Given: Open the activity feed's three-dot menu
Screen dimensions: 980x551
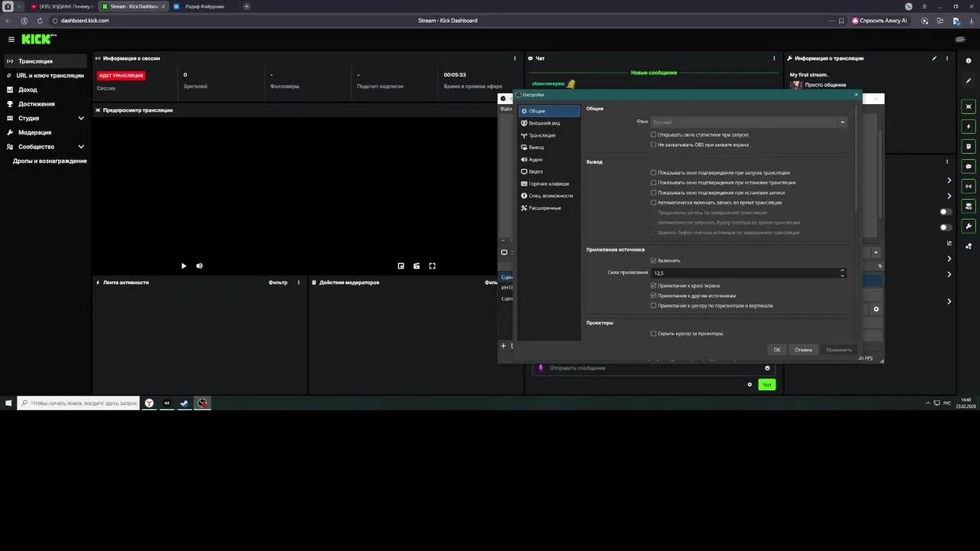Looking at the screenshot, I should click(299, 282).
